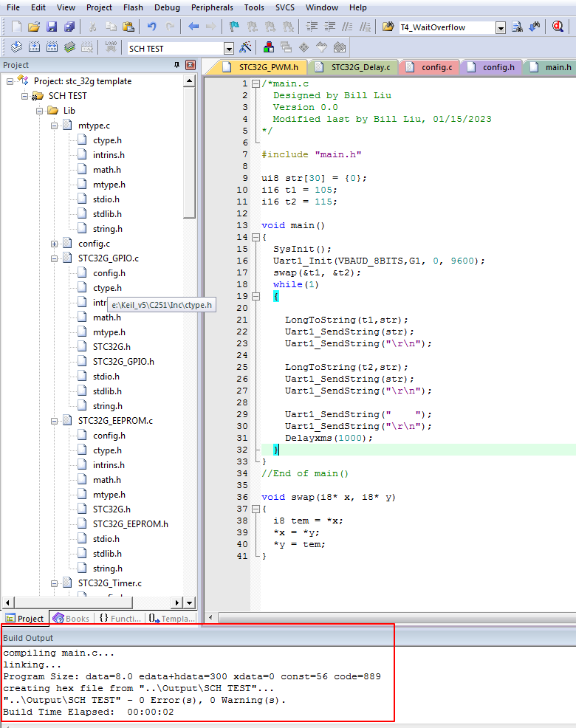Start/stop debug session with the red d icon
This screenshot has height=728, width=576.
(x=558, y=27)
